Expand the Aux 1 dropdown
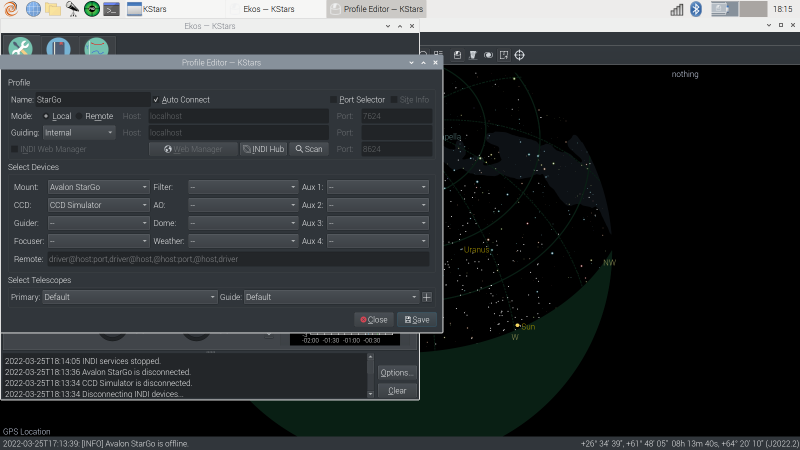This screenshot has height=450, width=800. pyautogui.click(x=378, y=187)
